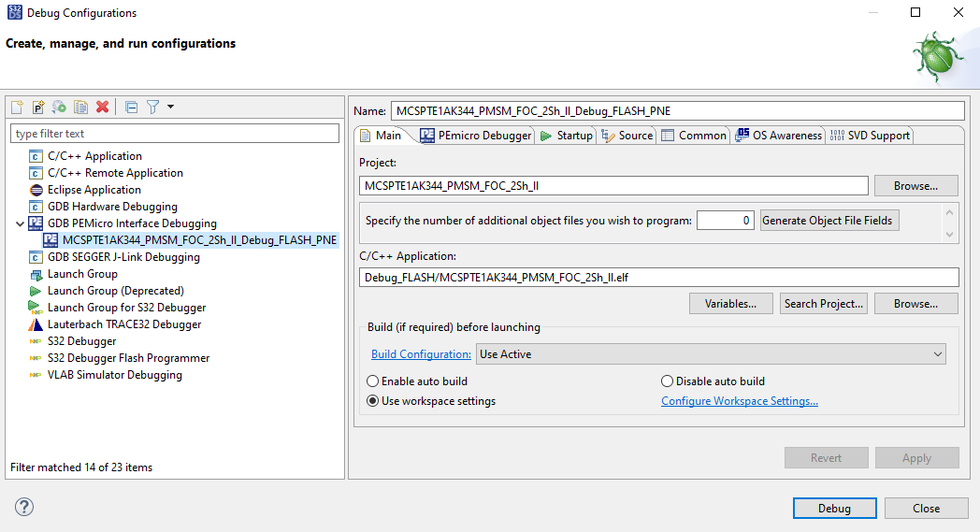Delete selected configuration with red X icon
Viewport: 980px width, 532px height.
point(103,108)
